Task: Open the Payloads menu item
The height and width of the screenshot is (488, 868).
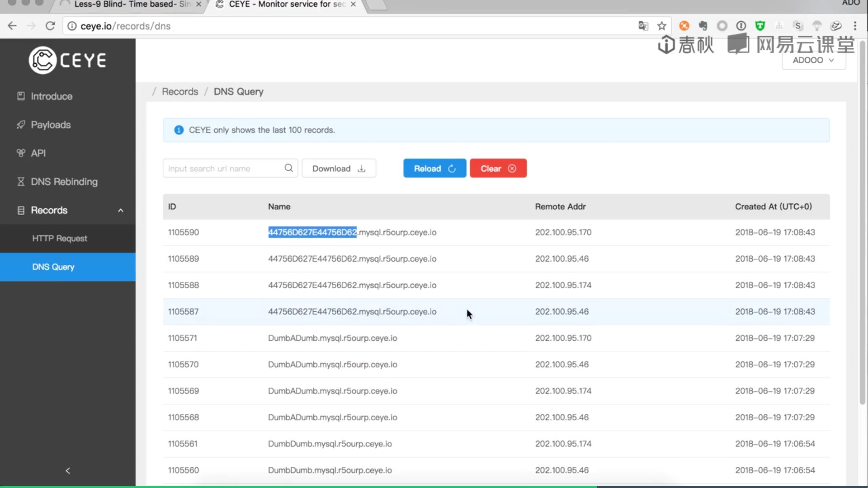Action: tap(51, 125)
